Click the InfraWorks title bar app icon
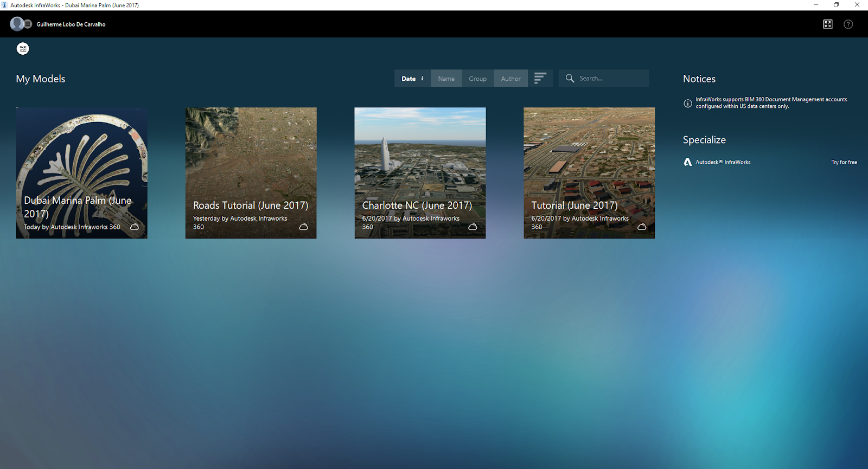This screenshot has height=469, width=868. (x=4, y=5)
